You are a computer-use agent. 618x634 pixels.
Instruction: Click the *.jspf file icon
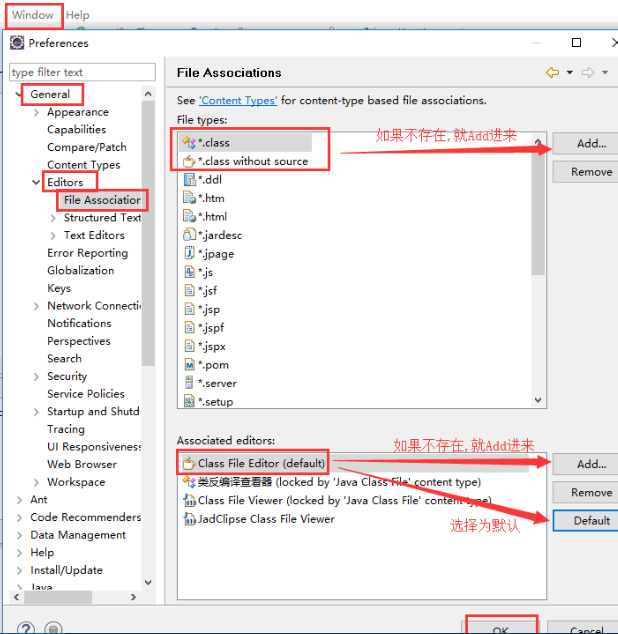pyautogui.click(x=189, y=327)
